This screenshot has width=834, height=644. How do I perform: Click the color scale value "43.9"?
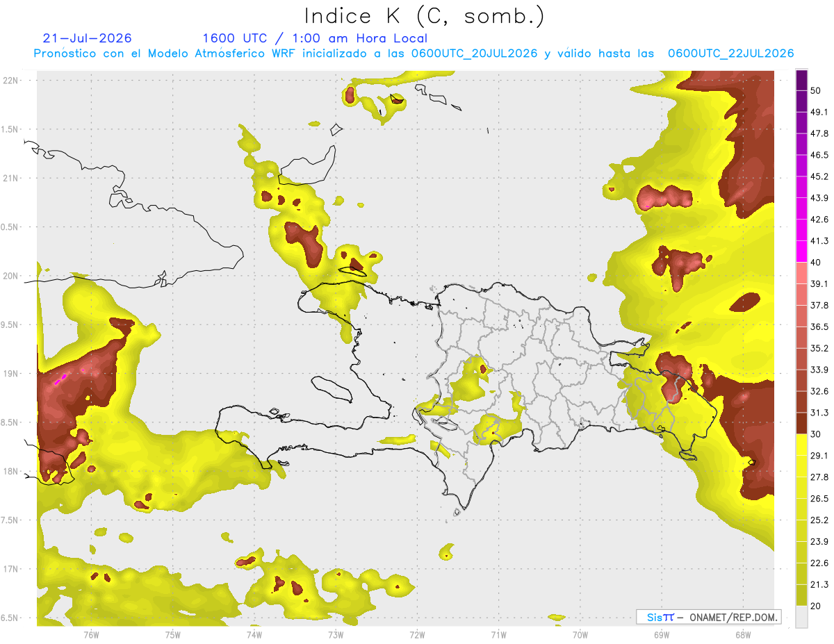click(x=820, y=198)
